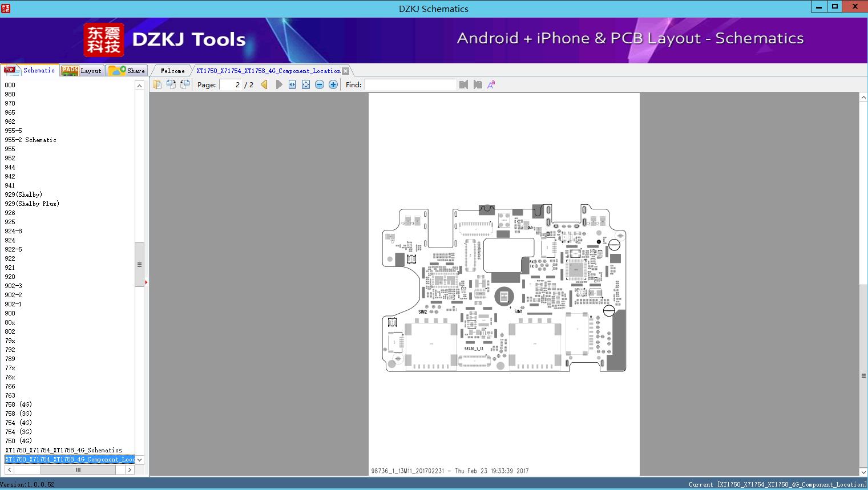Collapse side panel with red splitter arrow
Image resolution: width=868 pixels, height=490 pixels.
point(146,282)
